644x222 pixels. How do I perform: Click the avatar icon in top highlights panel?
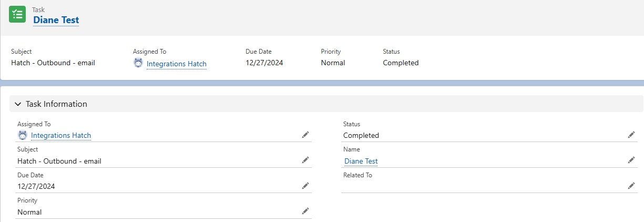(138, 63)
